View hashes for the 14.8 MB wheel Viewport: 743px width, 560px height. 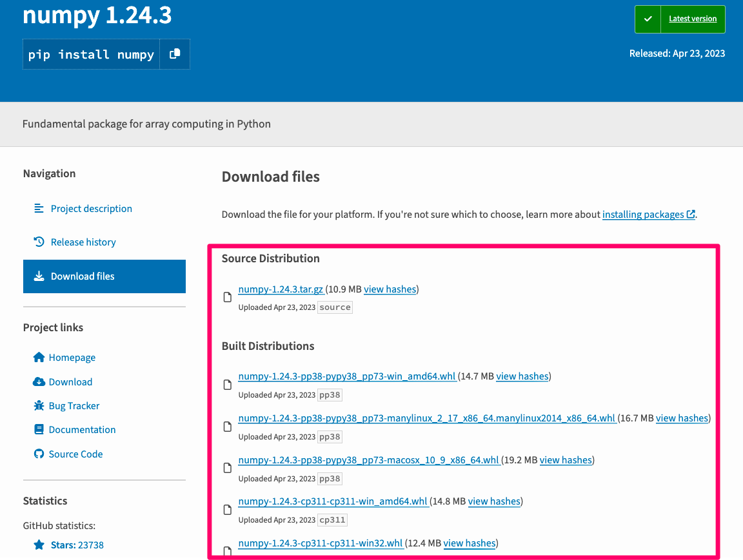[494, 501]
